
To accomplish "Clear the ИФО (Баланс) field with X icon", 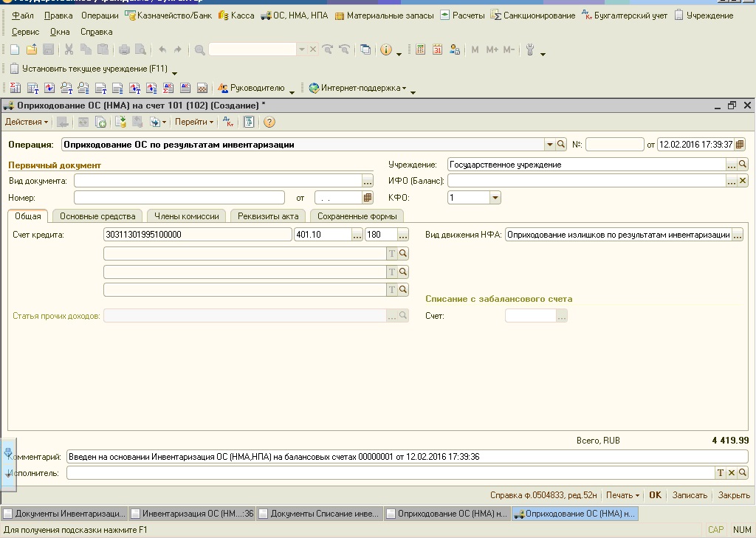I will tap(743, 181).
